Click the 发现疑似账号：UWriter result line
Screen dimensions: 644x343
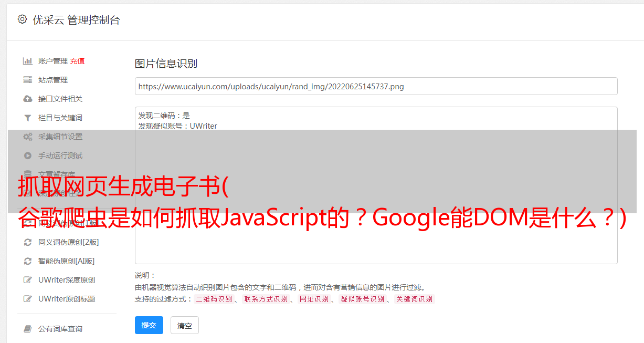point(178,126)
